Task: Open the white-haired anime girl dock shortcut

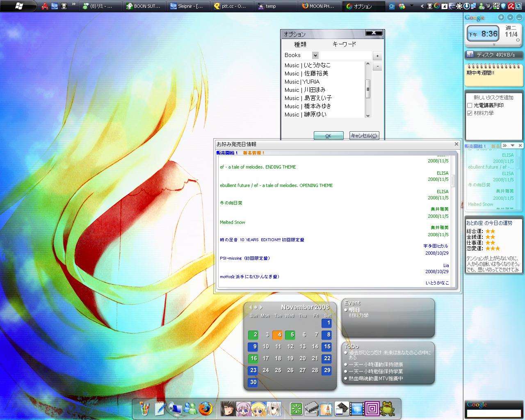Action: [x=274, y=409]
